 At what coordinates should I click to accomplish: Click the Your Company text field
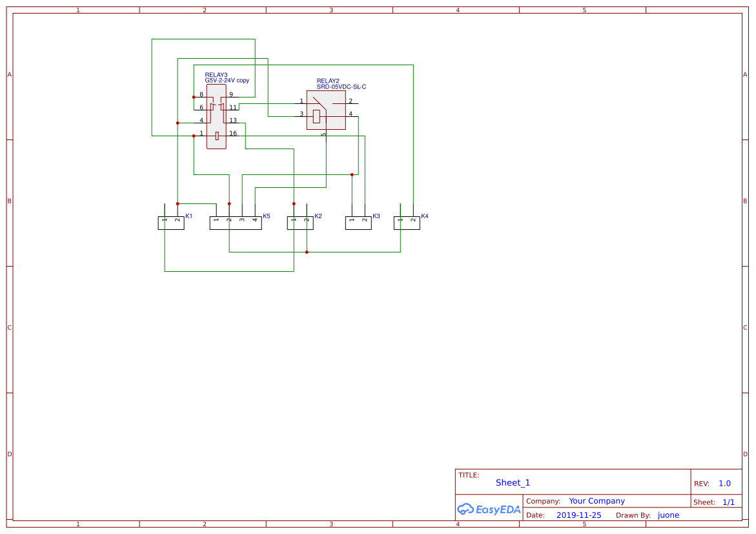pos(596,500)
